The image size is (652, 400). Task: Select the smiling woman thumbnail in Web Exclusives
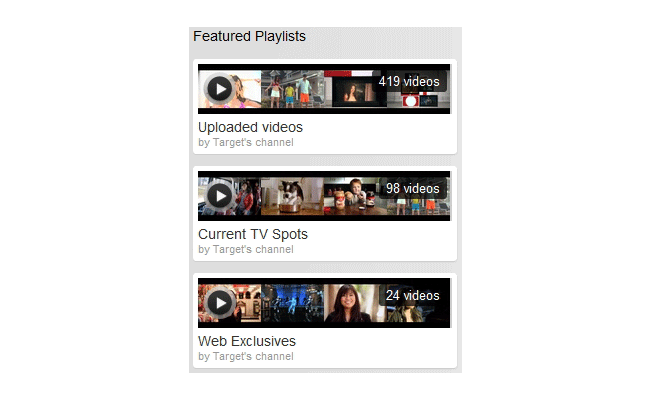pyautogui.click(x=355, y=303)
